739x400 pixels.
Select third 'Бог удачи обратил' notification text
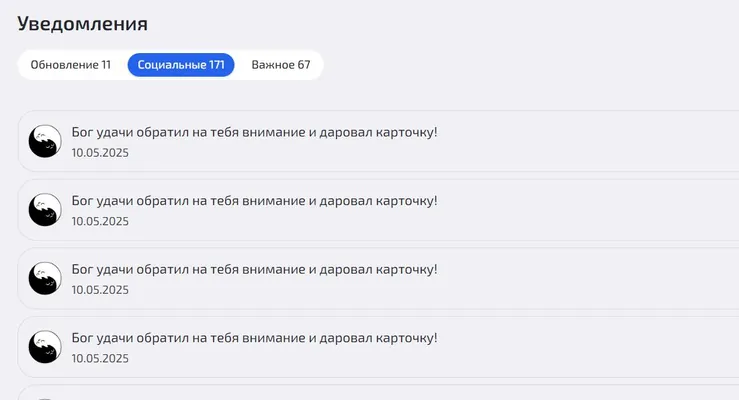click(x=255, y=269)
